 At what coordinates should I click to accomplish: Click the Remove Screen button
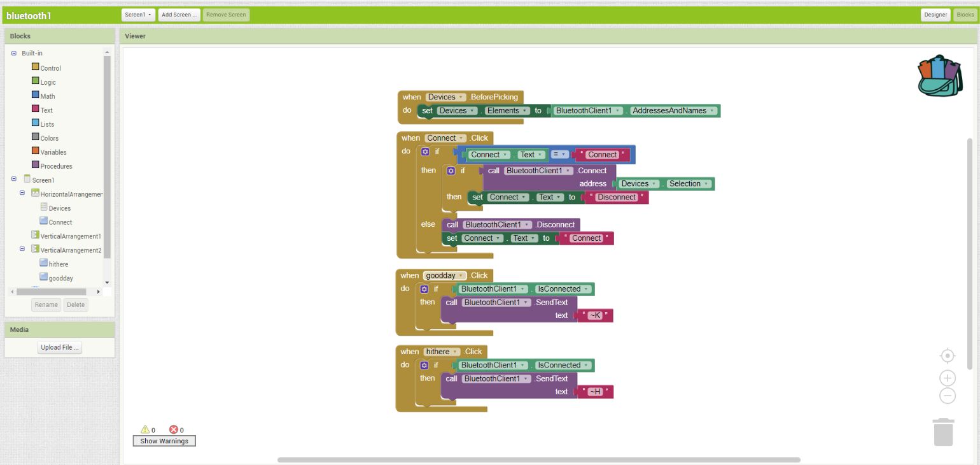pyautogui.click(x=226, y=15)
